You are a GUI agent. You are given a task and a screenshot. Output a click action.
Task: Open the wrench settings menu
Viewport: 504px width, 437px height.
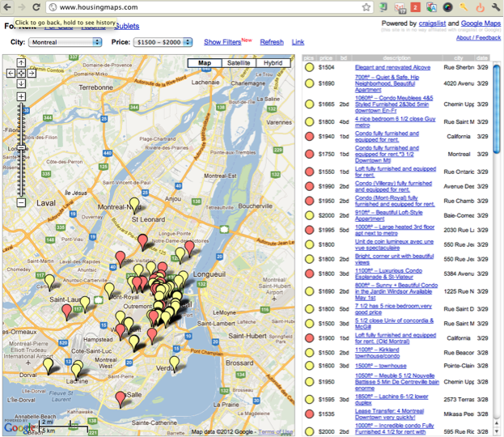(x=496, y=7)
